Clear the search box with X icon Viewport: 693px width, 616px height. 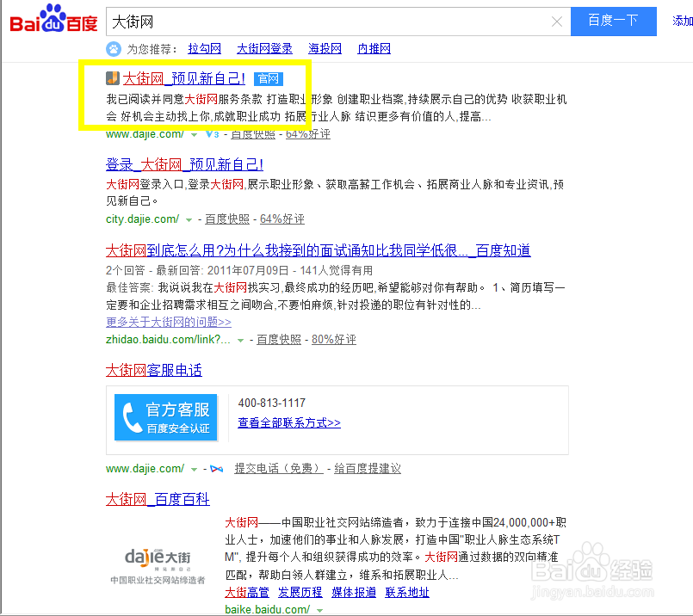point(557,22)
